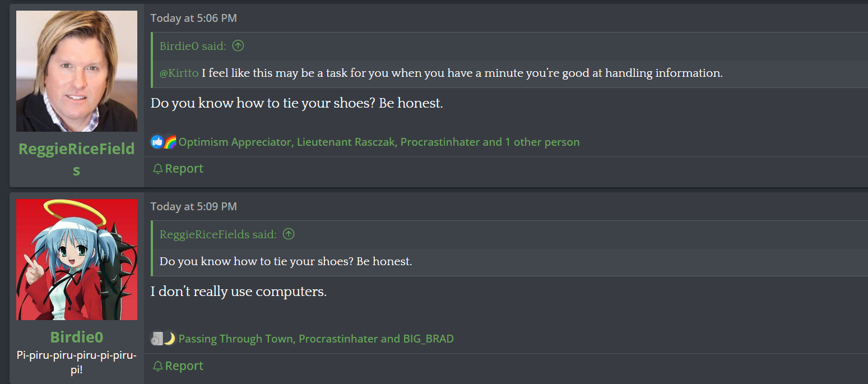Report the ReggieRiceFields post

178,169
